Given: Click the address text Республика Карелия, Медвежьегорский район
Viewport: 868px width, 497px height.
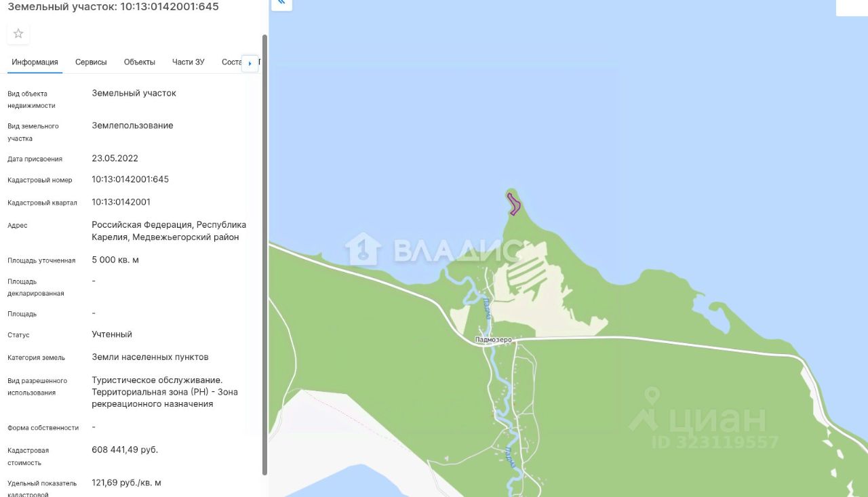Looking at the screenshot, I should [169, 231].
